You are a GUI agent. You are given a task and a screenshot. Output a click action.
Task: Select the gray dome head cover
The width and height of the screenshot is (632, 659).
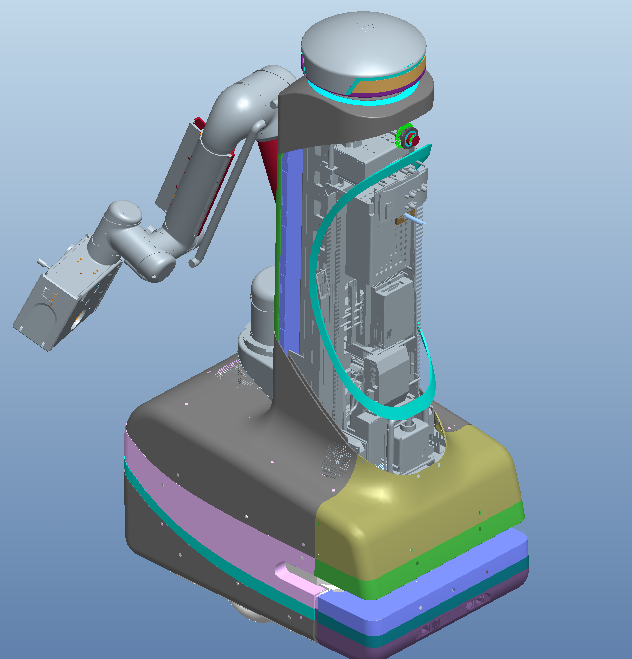(361, 48)
